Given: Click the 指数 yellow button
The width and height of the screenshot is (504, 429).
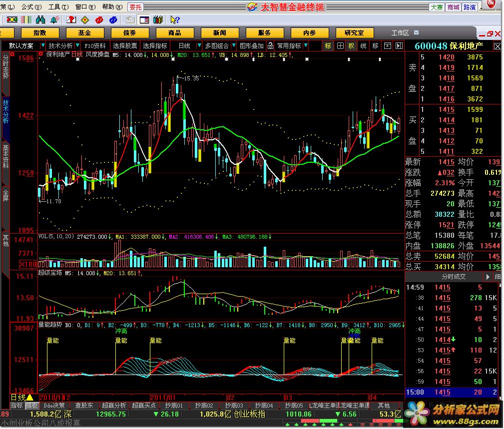Looking at the screenshot, I should pos(40,33).
